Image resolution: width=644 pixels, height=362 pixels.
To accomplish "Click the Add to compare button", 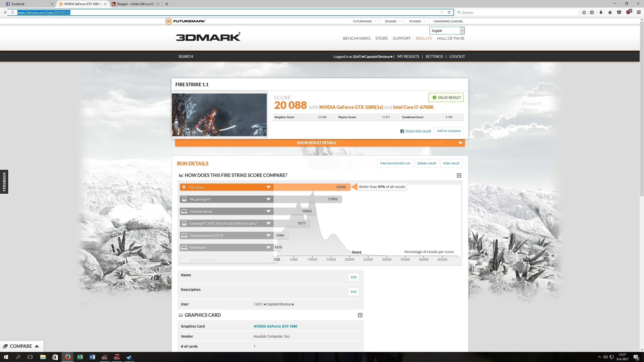I will [x=449, y=131].
